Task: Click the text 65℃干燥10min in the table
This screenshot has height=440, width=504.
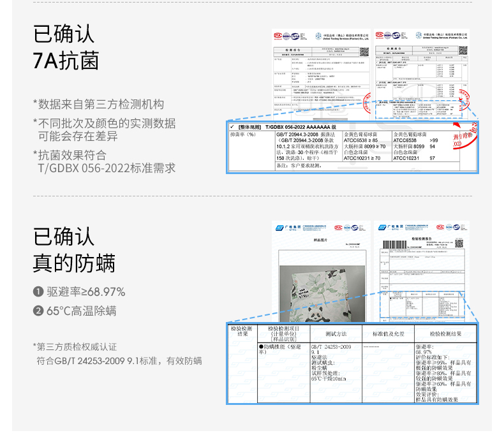Action: (x=329, y=379)
